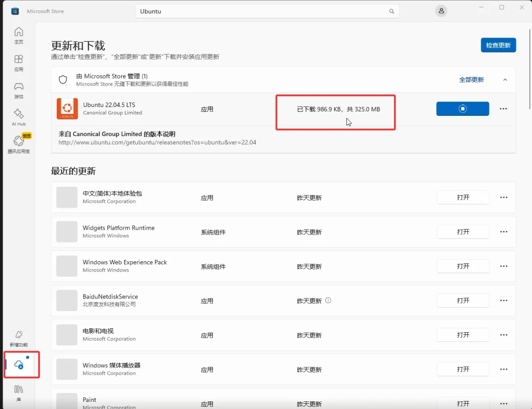This screenshot has width=532, height=409.
Task: Open the user account profile icon
Action: 441,11
